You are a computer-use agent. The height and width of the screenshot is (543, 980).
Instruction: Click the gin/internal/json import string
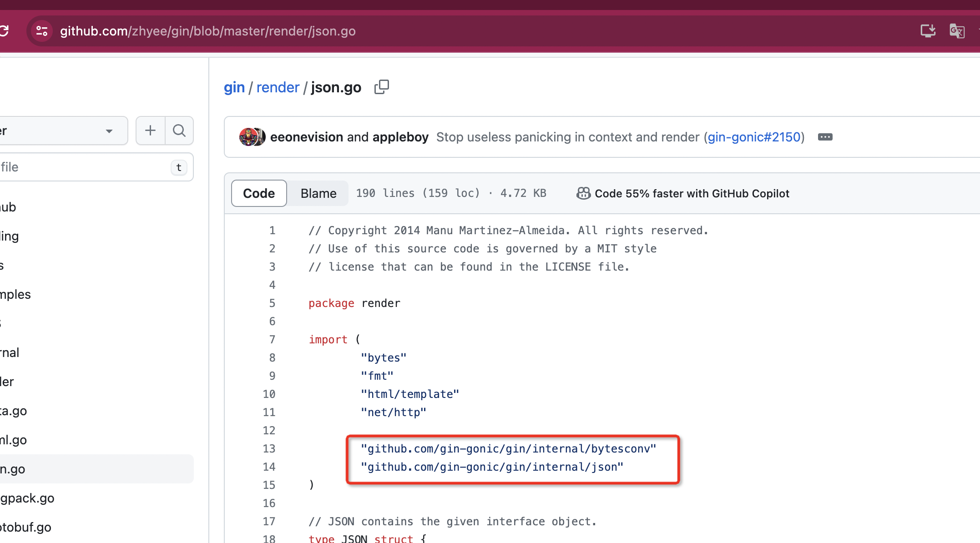(x=492, y=467)
